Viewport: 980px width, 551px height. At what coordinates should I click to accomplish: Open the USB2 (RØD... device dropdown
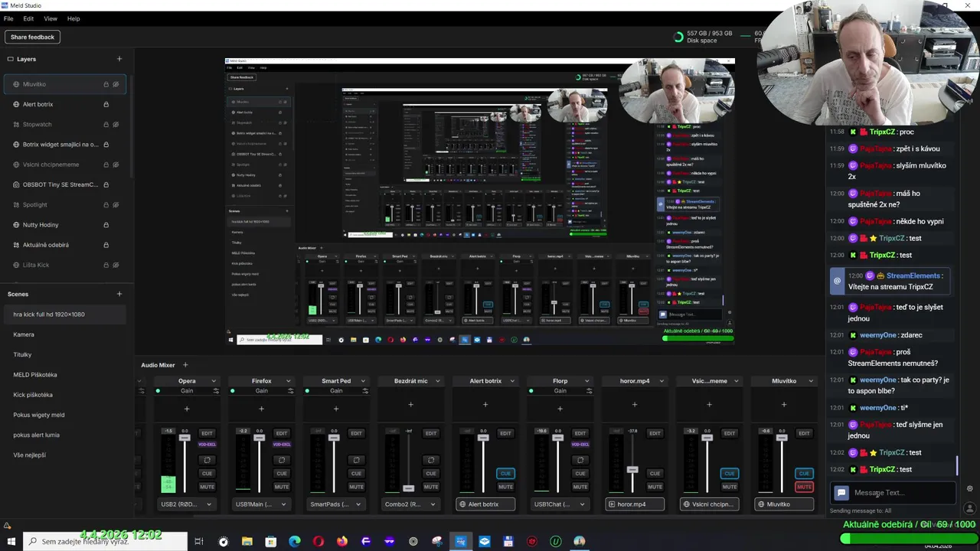click(186, 504)
